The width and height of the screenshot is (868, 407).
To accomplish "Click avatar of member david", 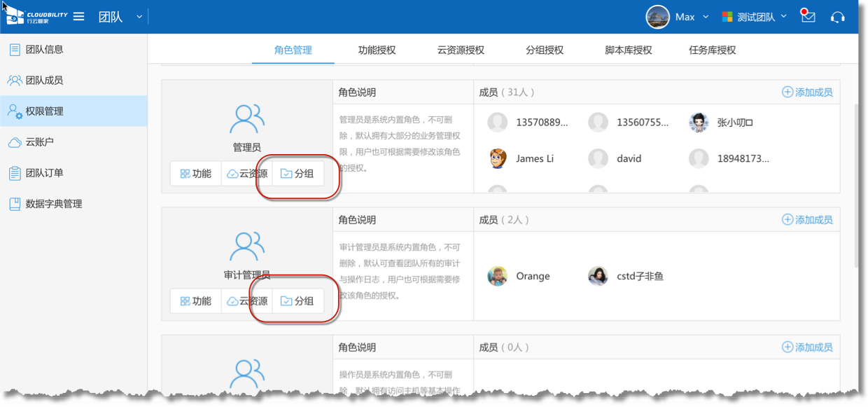I will [598, 158].
